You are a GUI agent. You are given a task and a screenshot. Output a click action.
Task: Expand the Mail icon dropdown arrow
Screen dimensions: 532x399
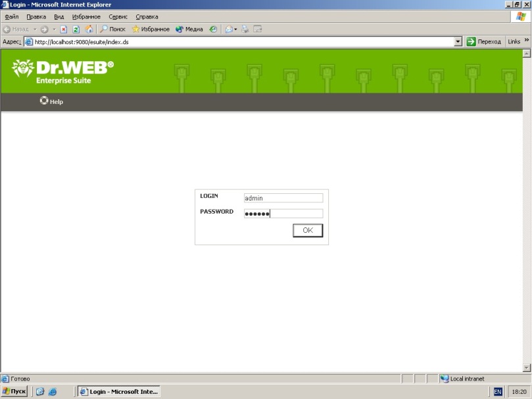(235, 29)
